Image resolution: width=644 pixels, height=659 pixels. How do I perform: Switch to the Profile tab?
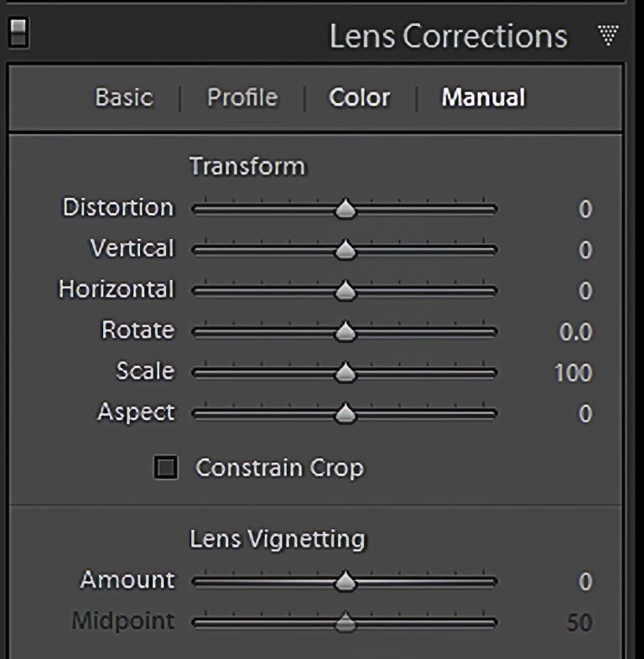pyautogui.click(x=242, y=98)
